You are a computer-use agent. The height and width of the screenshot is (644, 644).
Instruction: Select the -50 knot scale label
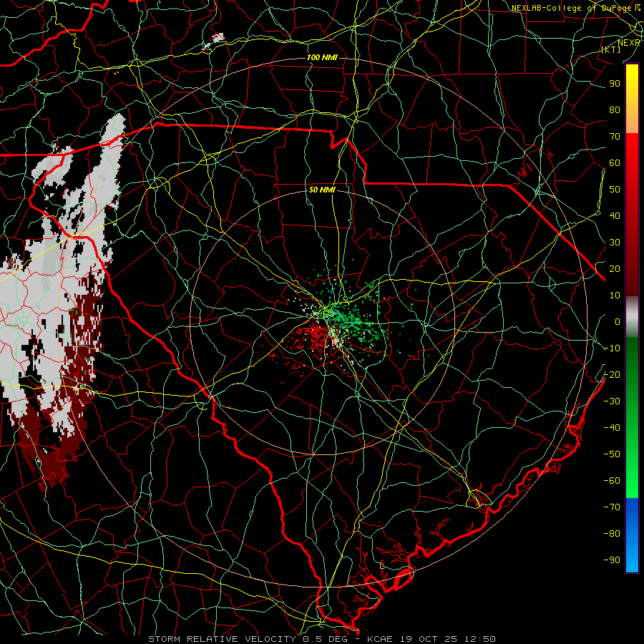point(612,454)
